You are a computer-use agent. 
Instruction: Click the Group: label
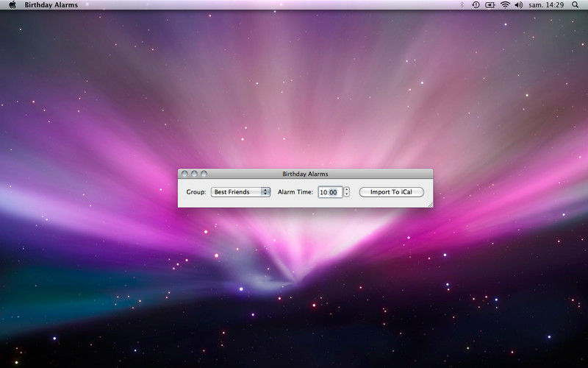(196, 192)
